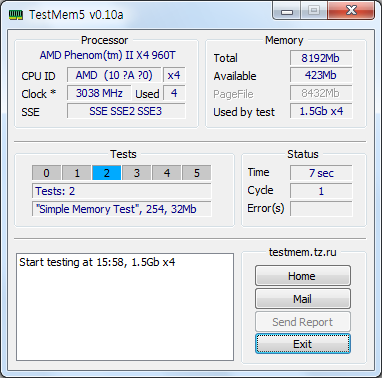This screenshot has height=378, width=382.
Task: Click the processor name AMD Phenom(tm) II X4 960T
Action: (x=107, y=55)
